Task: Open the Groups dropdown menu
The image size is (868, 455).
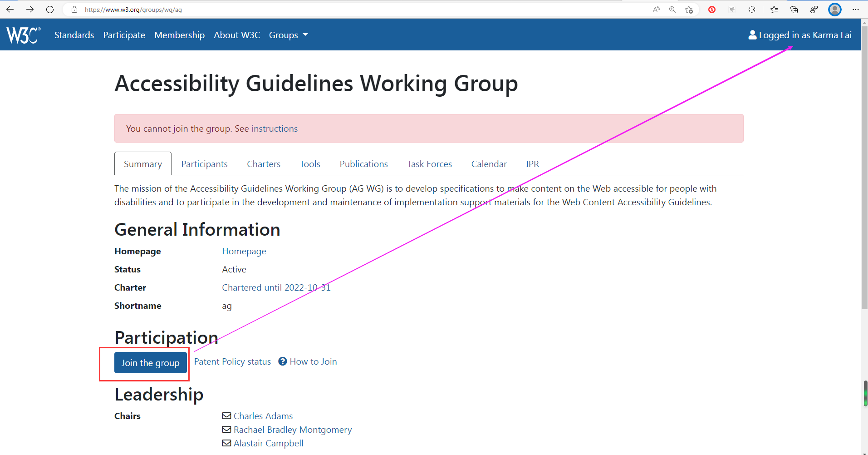Action: point(288,35)
